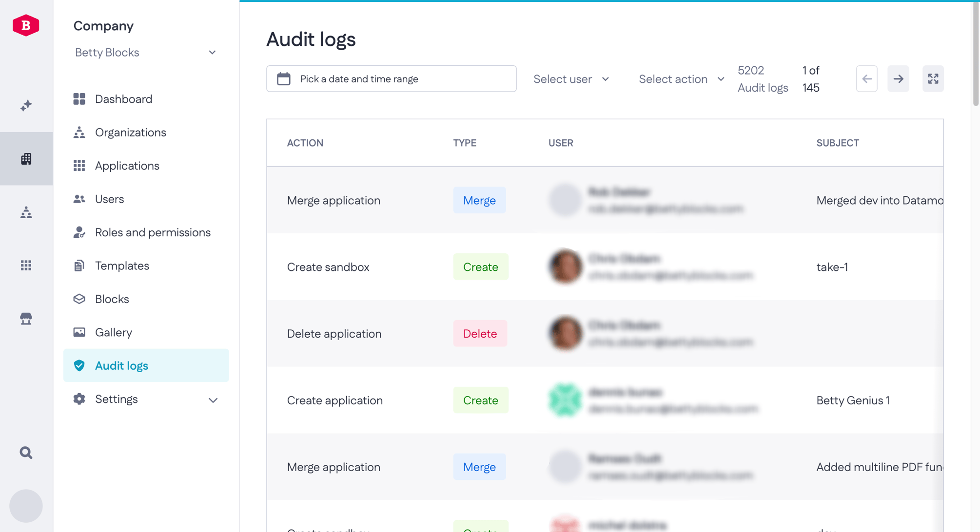Click the 'Delete application' action cell
Viewport: 980px width, 532px height.
coord(334,334)
